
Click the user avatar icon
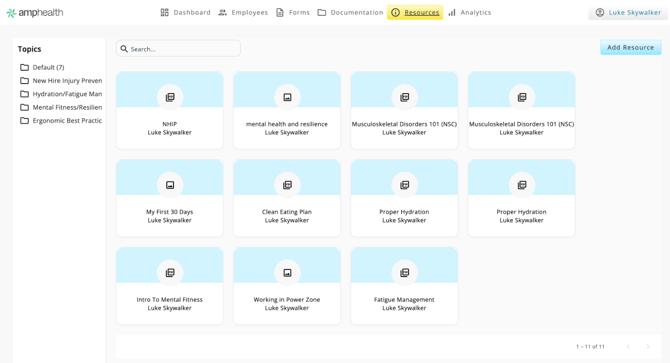(x=600, y=12)
